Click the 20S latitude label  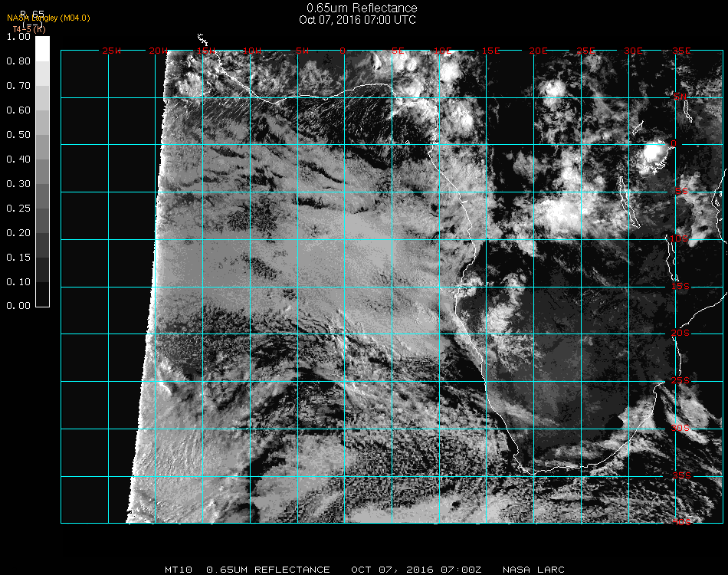point(680,333)
